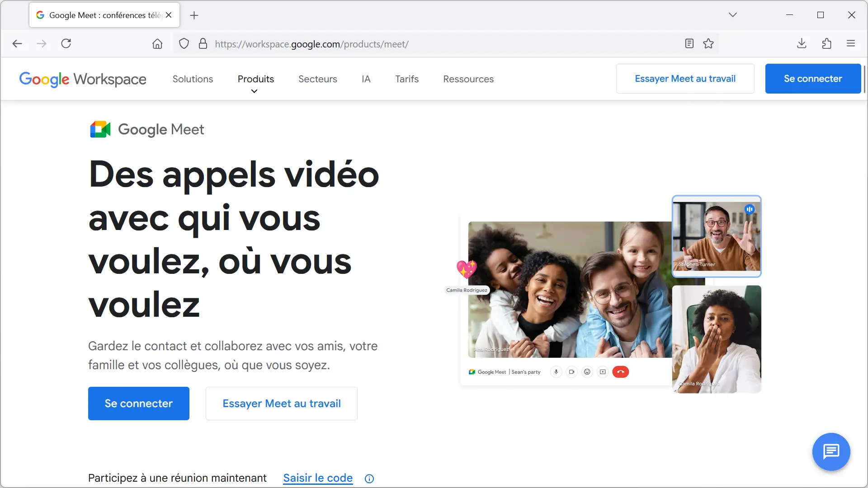Image resolution: width=868 pixels, height=488 pixels.
Task: Open the blue chat bubble button
Action: pyautogui.click(x=831, y=451)
